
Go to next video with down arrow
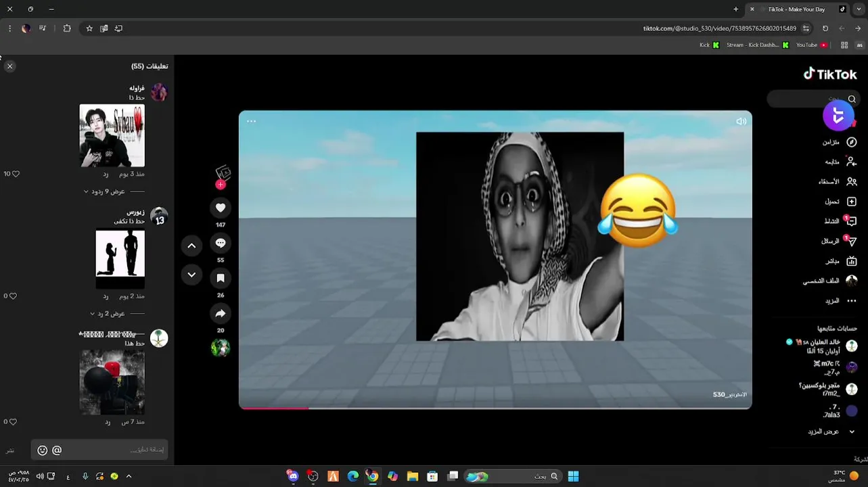(191, 275)
